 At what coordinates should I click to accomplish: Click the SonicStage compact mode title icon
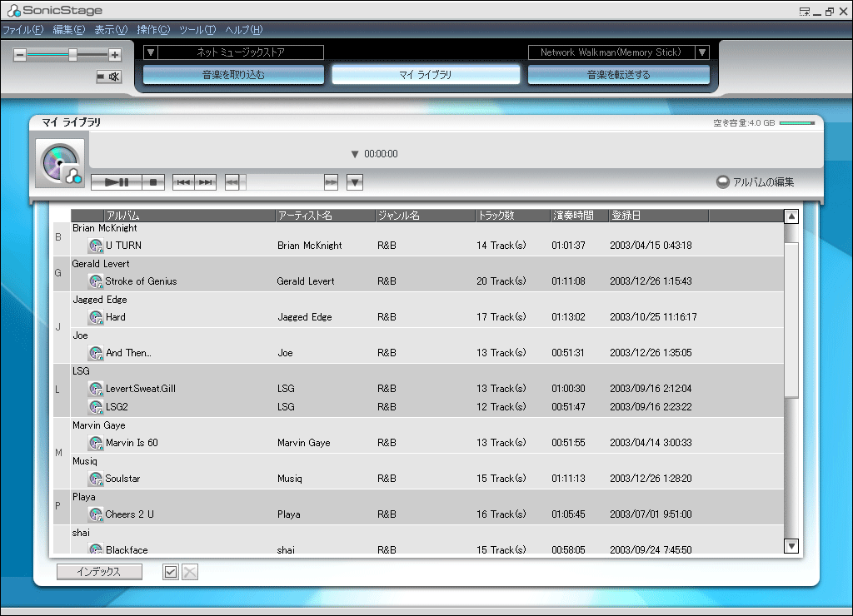pyautogui.click(x=805, y=12)
